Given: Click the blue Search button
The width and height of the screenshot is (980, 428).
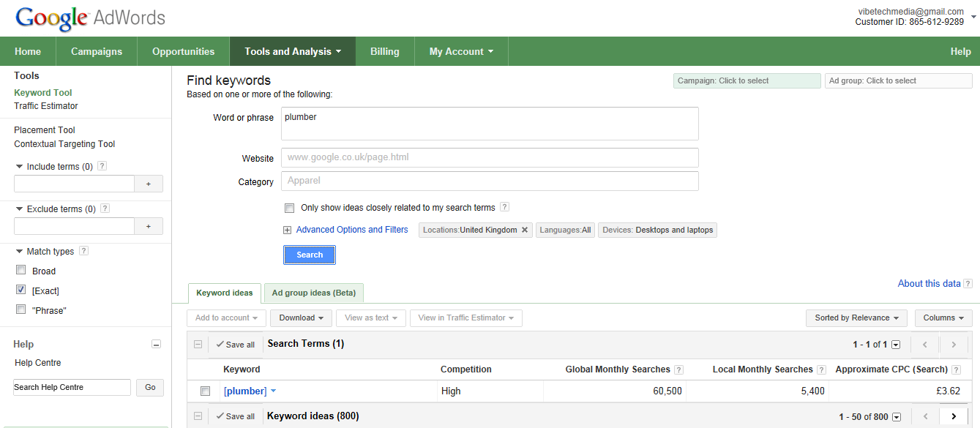Looking at the screenshot, I should 310,255.
